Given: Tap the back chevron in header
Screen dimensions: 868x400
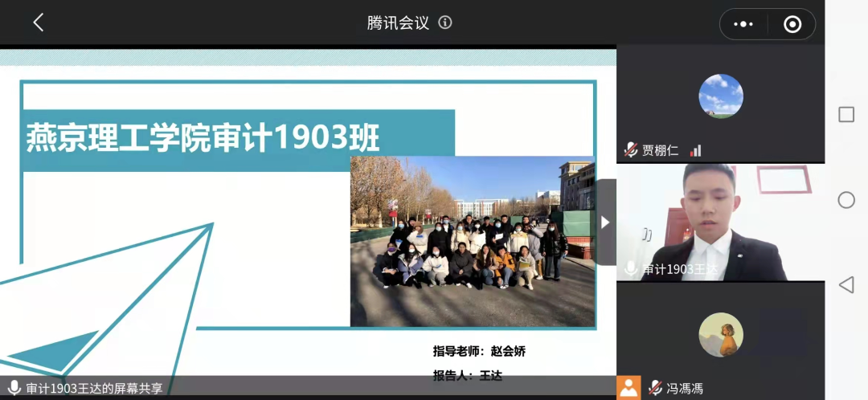Looking at the screenshot, I should click(38, 22).
